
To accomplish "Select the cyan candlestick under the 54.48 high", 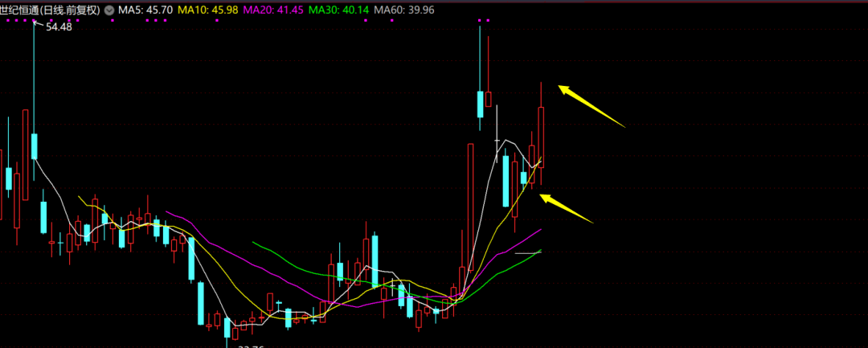I will [x=35, y=146].
